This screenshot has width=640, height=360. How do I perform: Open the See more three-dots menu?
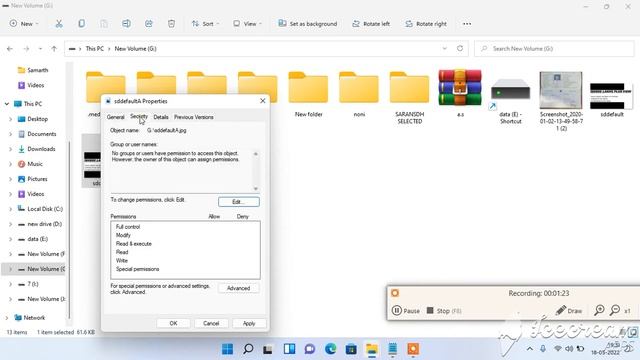point(467,24)
